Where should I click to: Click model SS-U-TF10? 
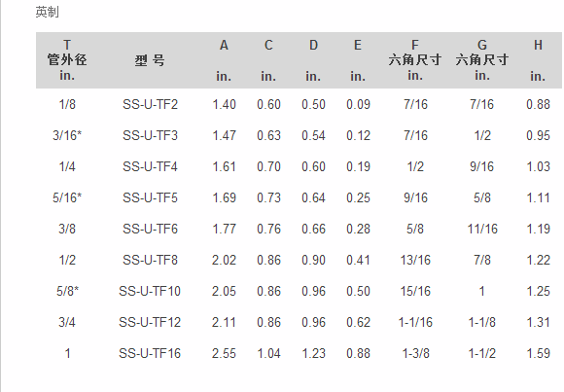pos(150,291)
